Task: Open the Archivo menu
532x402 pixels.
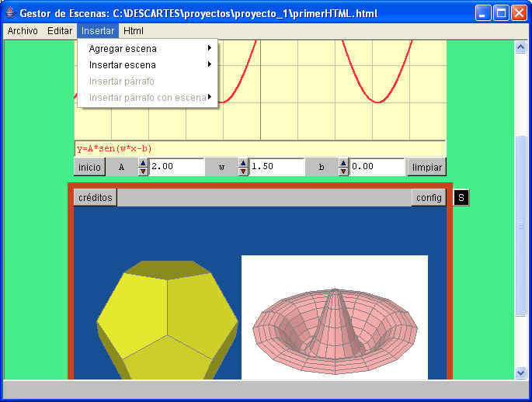Action: (23, 31)
